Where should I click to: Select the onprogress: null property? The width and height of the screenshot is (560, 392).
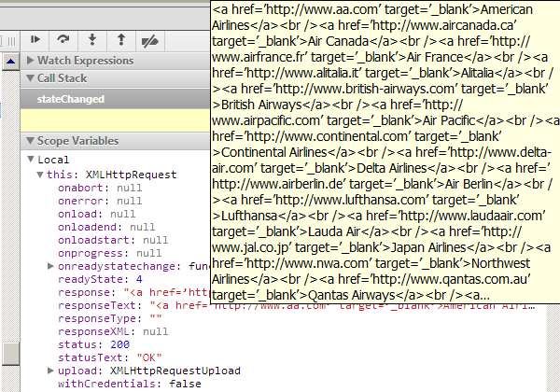[x=109, y=253]
